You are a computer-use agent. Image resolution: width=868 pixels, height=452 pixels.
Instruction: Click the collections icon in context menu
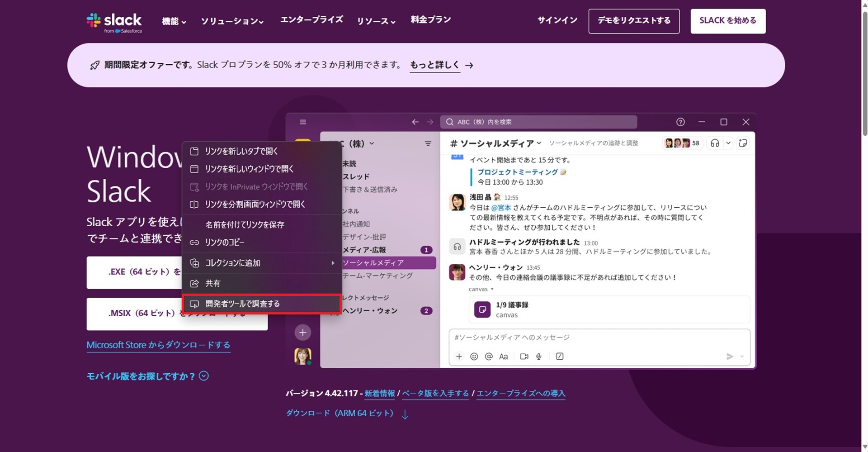click(x=194, y=263)
